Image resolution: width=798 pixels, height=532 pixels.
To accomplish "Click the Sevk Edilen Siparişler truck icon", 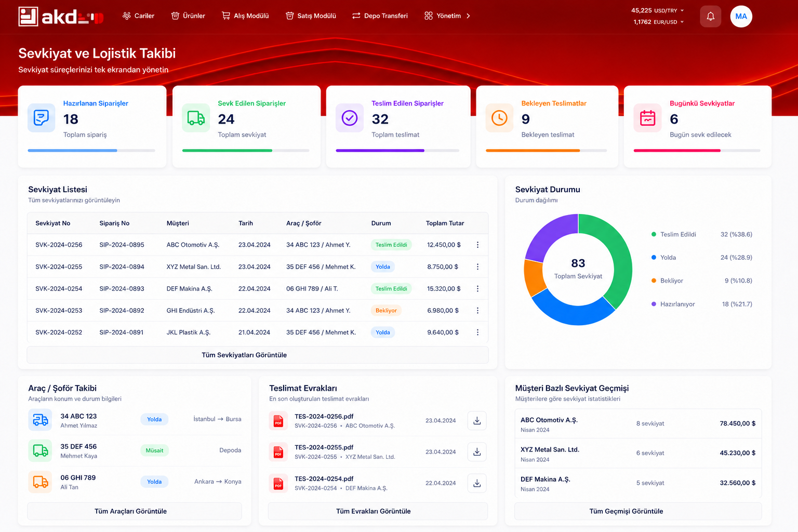I will click(196, 118).
